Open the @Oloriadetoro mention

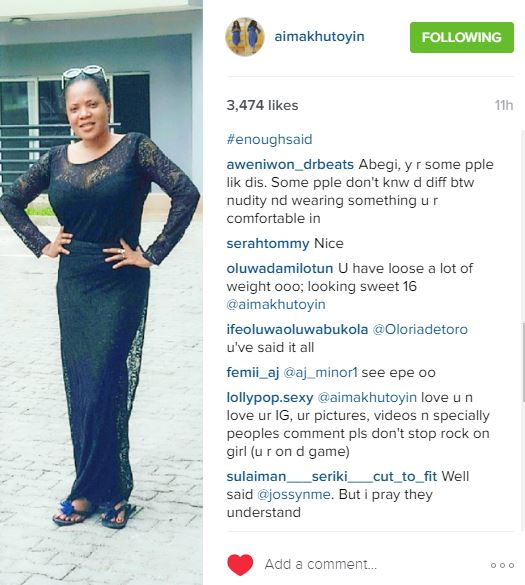click(420, 329)
